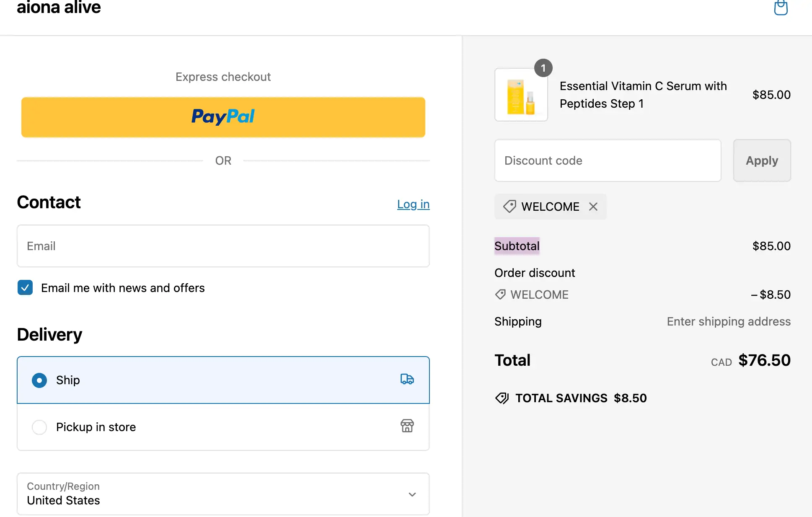Viewport: 812px width, 517px height.
Task: Click the Delivery section heading
Action: 49,335
